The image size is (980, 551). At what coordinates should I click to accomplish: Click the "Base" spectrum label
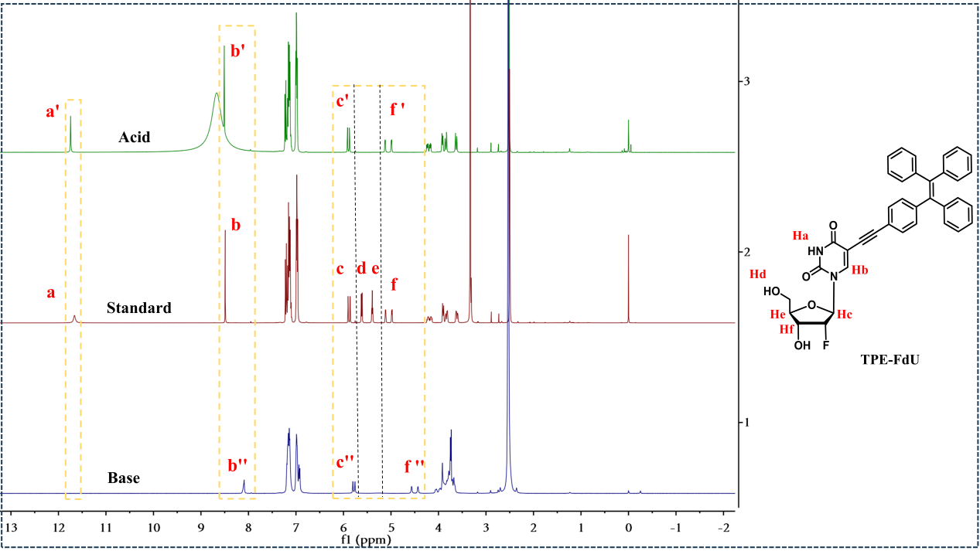124,478
